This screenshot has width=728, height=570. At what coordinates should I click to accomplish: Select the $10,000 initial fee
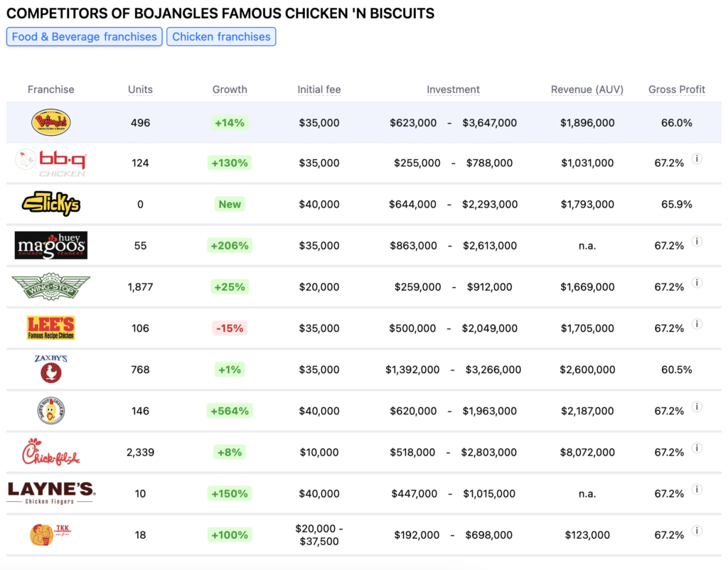tap(319, 452)
